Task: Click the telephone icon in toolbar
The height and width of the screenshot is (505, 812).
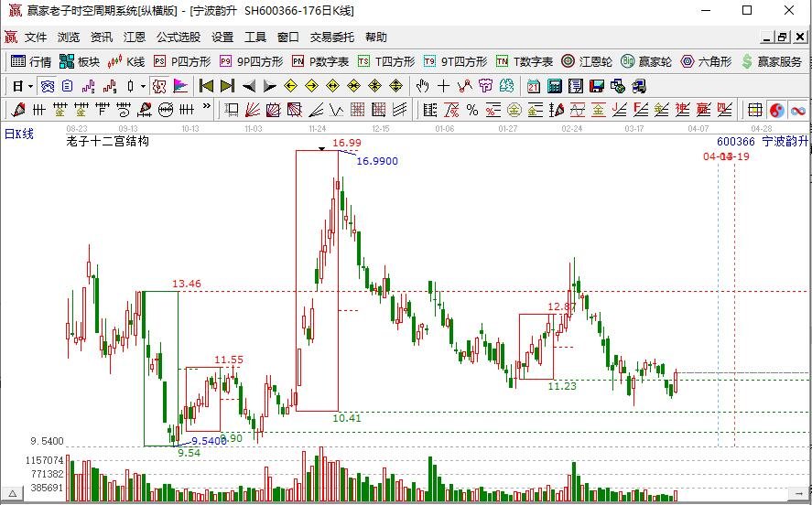Action: click(48, 86)
